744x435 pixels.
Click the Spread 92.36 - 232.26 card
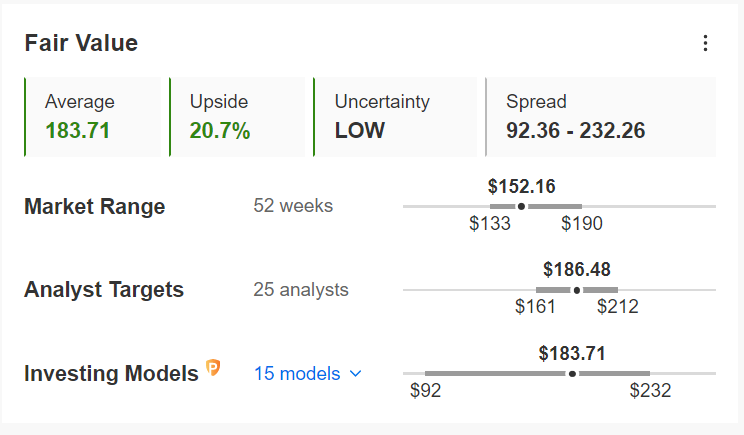click(x=600, y=117)
